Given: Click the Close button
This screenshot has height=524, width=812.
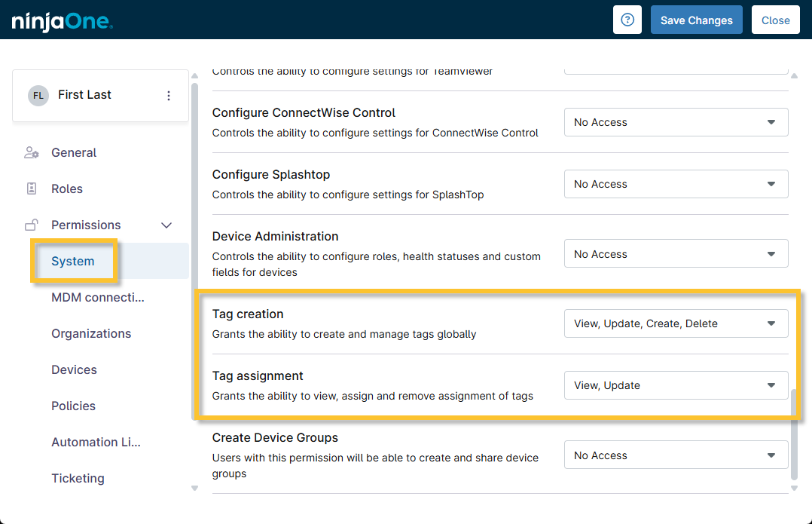Looking at the screenshot, I should pyautogui.click(x=775, y=20).
